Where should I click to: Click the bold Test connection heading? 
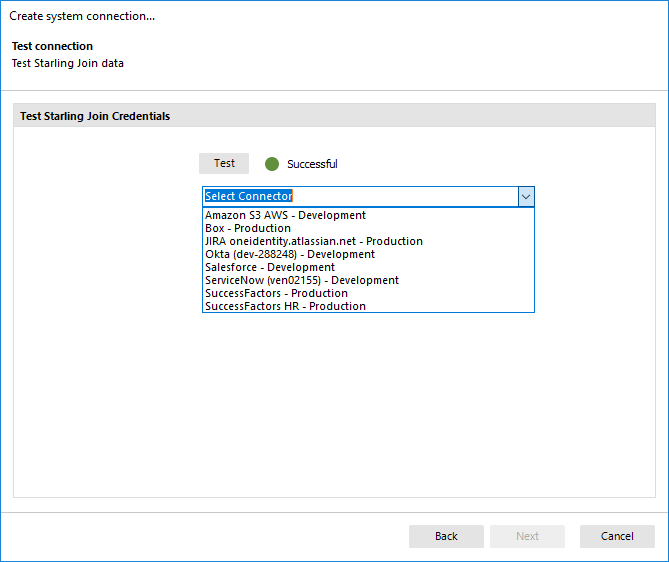52,46
